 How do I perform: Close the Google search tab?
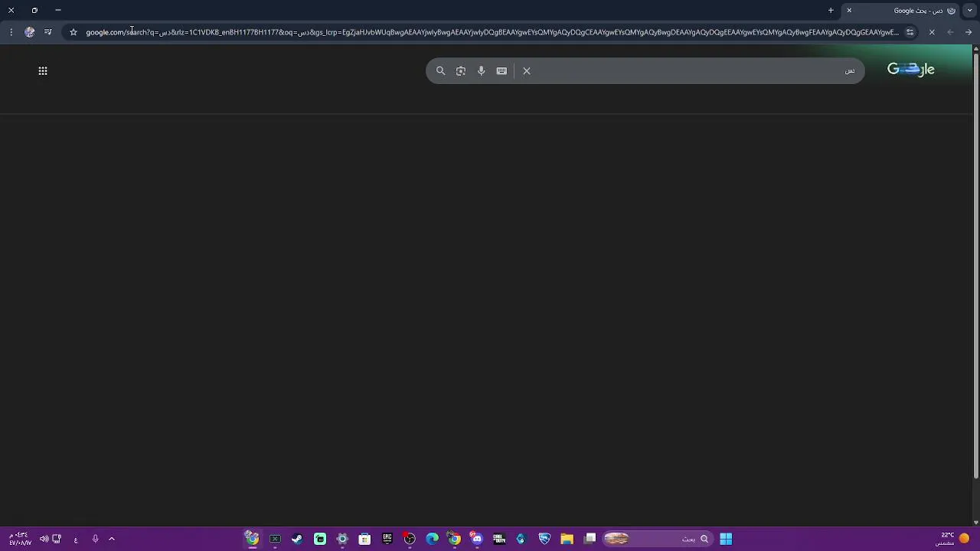click(x=849, y=11)
